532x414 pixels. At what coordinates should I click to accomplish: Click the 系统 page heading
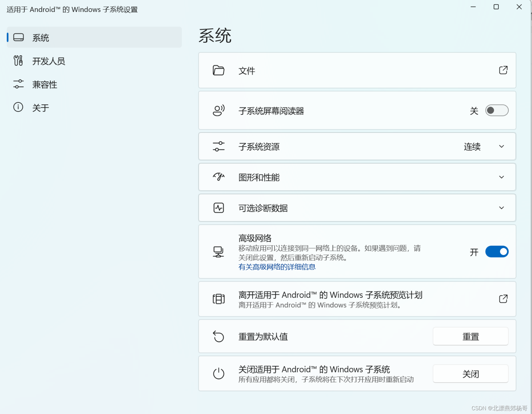coord(215,36)
